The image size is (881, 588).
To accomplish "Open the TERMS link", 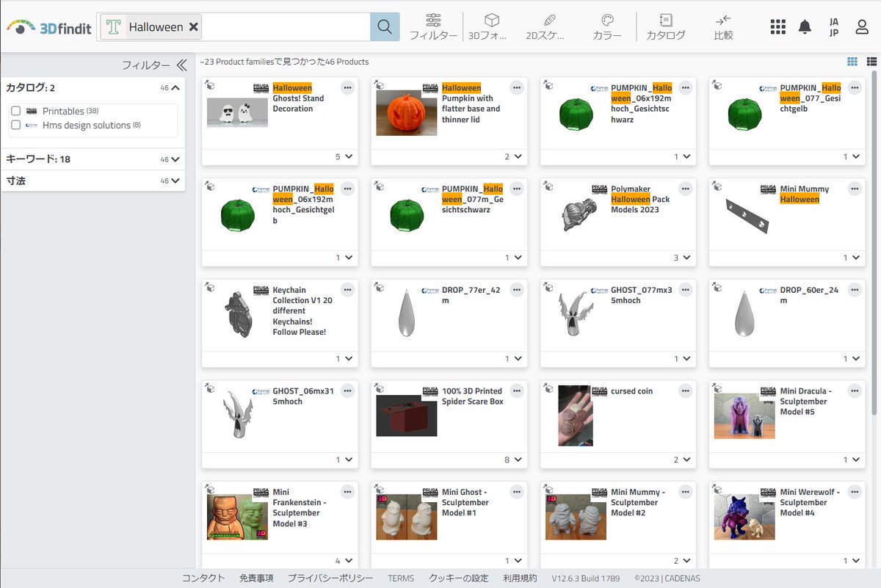I will tap(401, 578).
